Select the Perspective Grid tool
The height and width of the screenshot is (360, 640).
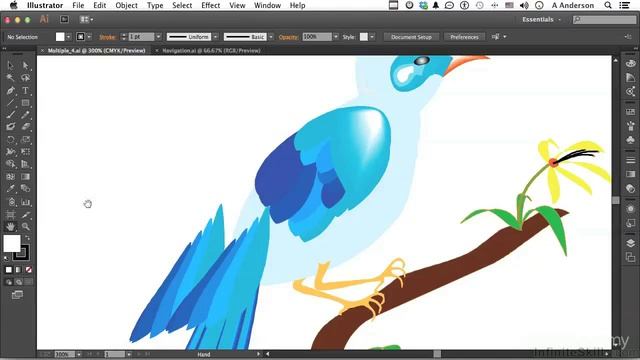[25, 164]
